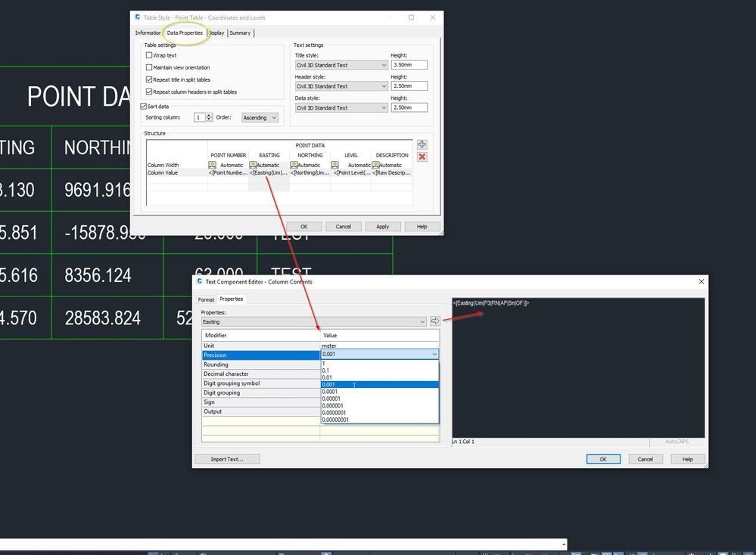Click Help in the Text Component Editor
This screenshot has width=756, height=555.
(688, 459)
